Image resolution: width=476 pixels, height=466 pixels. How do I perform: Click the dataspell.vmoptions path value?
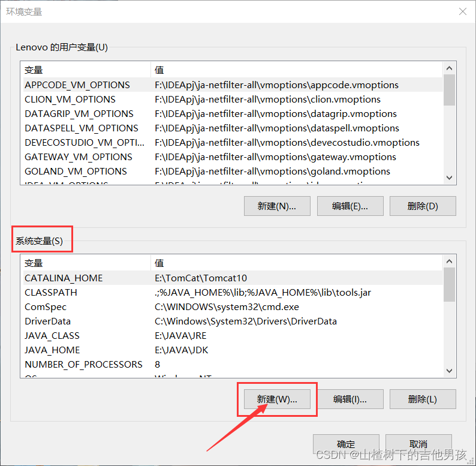click(277, 128)
